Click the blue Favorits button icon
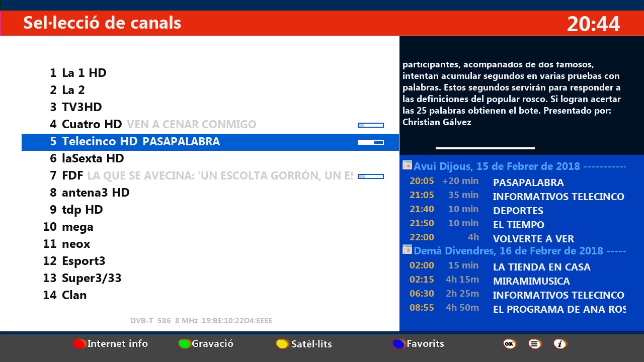Viewport: 644px width, 362px height. [x=398, y=344]
